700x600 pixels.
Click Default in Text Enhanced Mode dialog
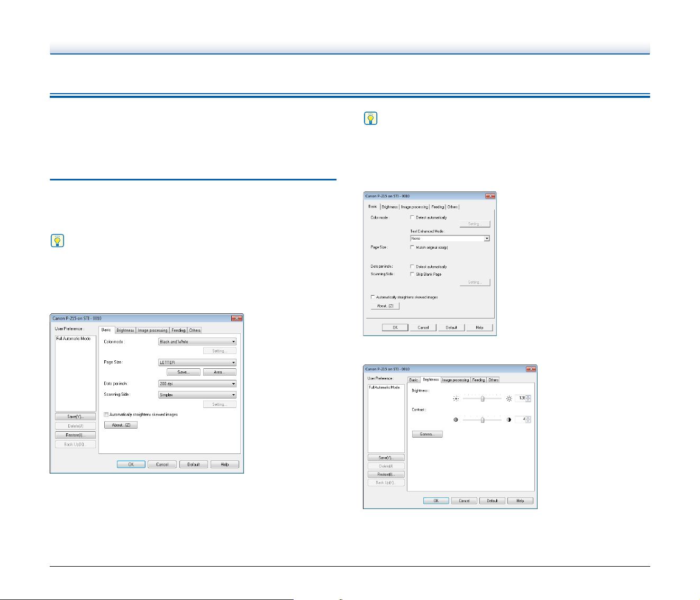pos(451,328)
